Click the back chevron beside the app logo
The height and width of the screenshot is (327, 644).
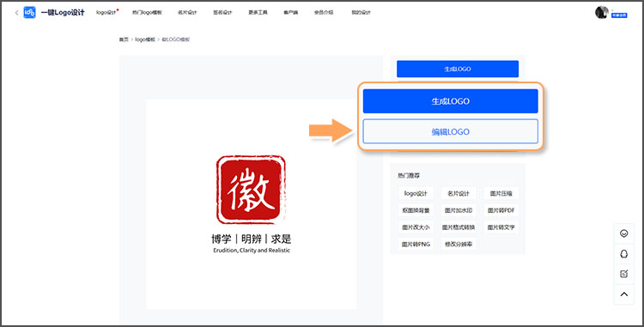coord(16,13)
